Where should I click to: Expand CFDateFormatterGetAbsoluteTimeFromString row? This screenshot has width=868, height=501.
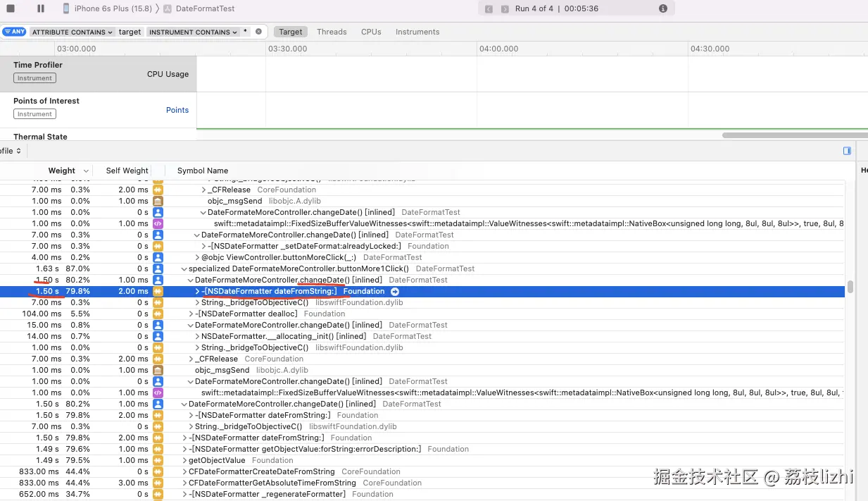tap(184, 483)
